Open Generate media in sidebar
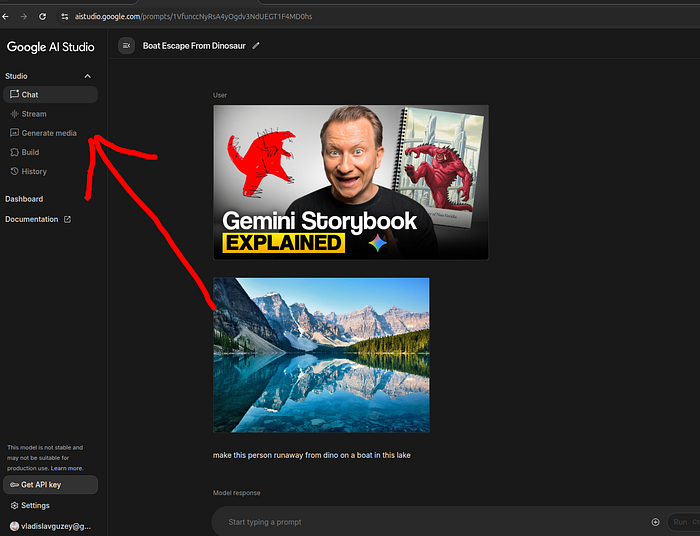Image resolution: width=700 pixels, height=536 pixels. coord(50,133)
